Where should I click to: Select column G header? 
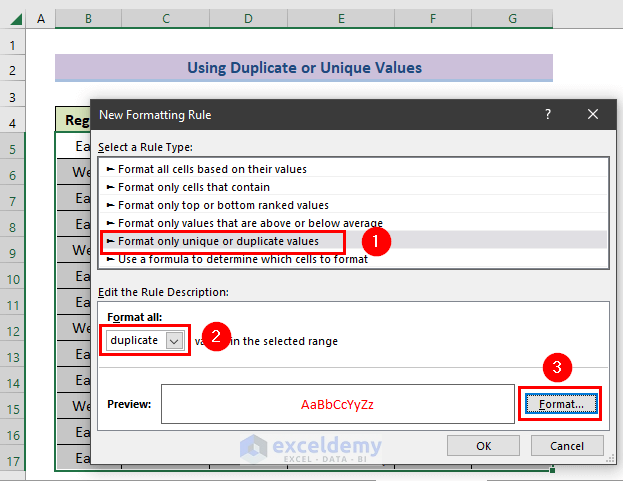click(512, 19)
